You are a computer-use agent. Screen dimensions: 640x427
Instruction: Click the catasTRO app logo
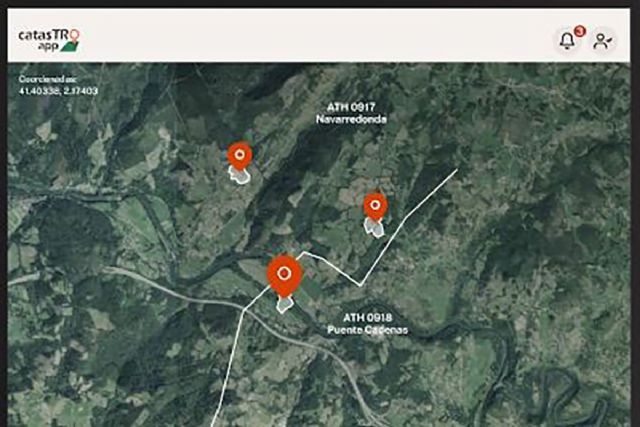49,40
